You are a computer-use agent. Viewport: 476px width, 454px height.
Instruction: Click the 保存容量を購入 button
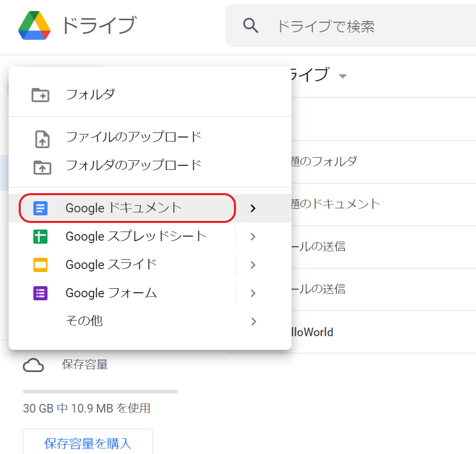pos(88,443)
